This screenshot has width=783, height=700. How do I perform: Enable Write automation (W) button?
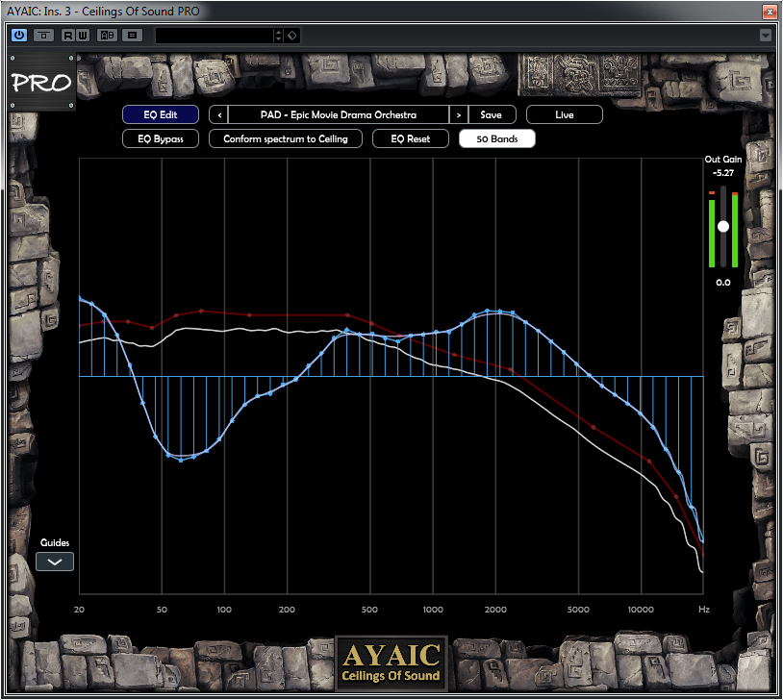click(83, 36)
